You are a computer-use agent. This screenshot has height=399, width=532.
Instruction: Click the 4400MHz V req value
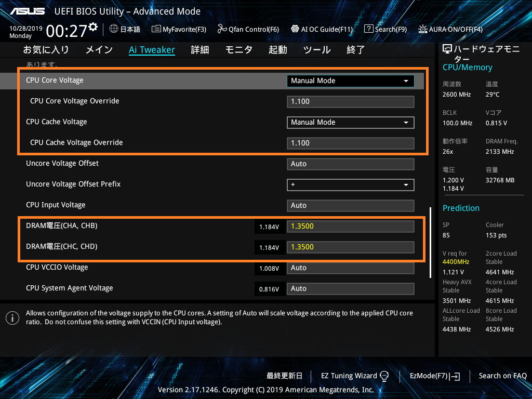click(x=456, y=262)
